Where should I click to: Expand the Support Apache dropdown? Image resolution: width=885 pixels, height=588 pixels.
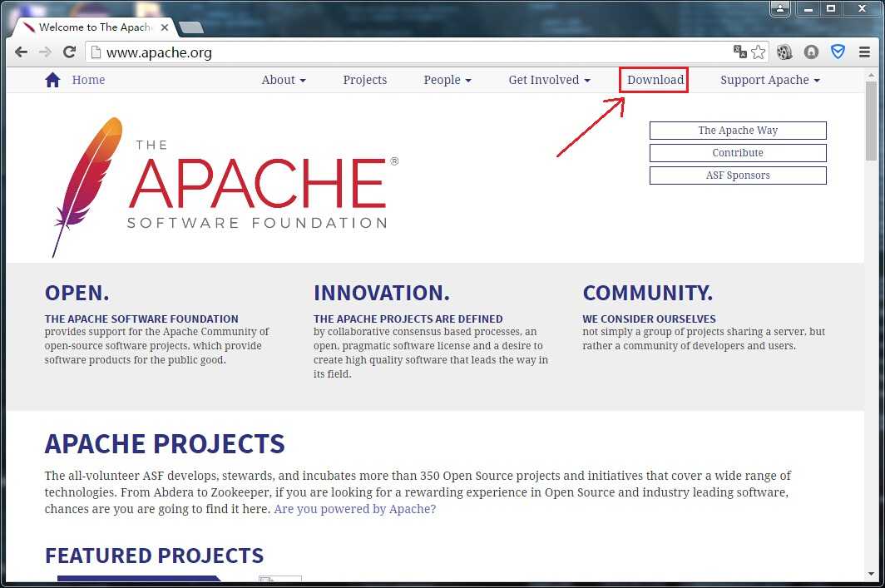(x=770, y=80)
